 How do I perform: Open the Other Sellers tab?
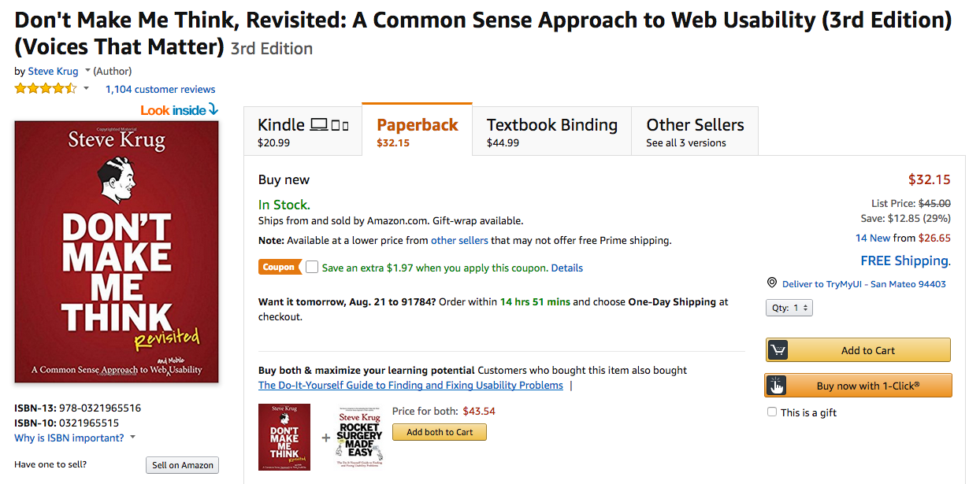pyautogui.click(x=694, y=130)
